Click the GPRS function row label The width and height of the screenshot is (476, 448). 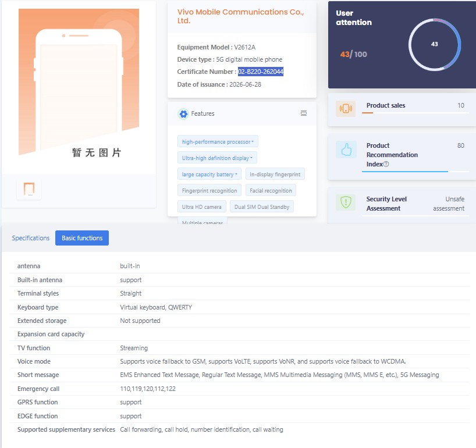[x=38, y=402]
